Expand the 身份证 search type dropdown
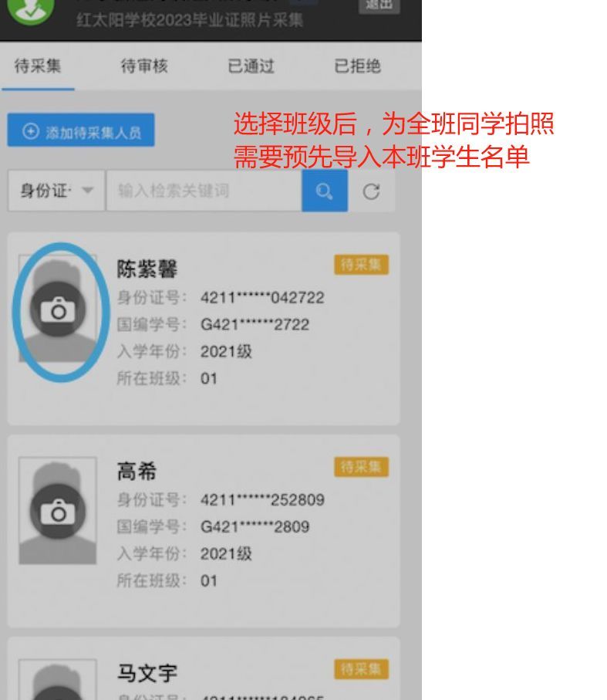The height and width of the screenshot is (700, 607). (x=56, y=191)
